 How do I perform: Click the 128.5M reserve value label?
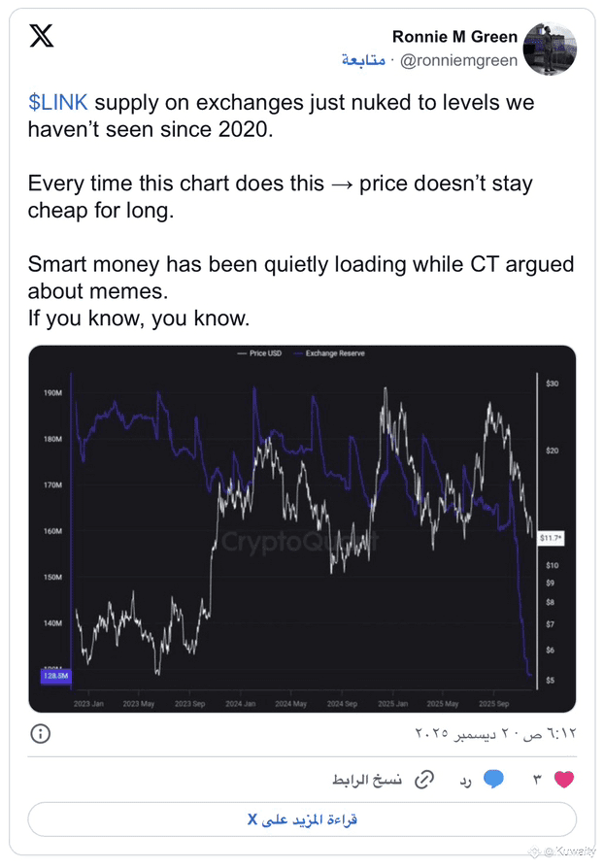[54, 676]
